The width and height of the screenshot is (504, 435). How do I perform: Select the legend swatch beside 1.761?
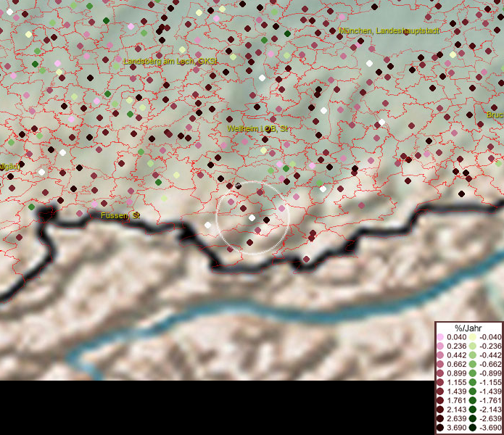[x=440, y=400]
